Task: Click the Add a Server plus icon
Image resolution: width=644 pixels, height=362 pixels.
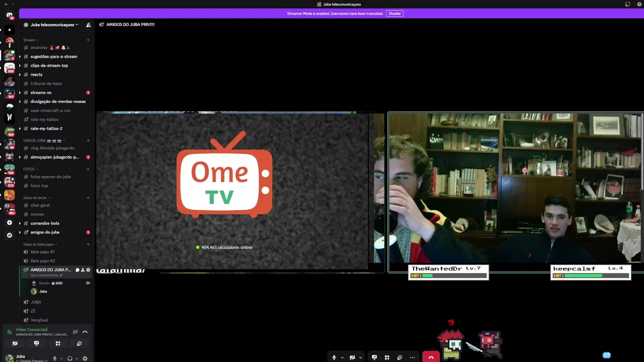Action: (x=10, y=223)
